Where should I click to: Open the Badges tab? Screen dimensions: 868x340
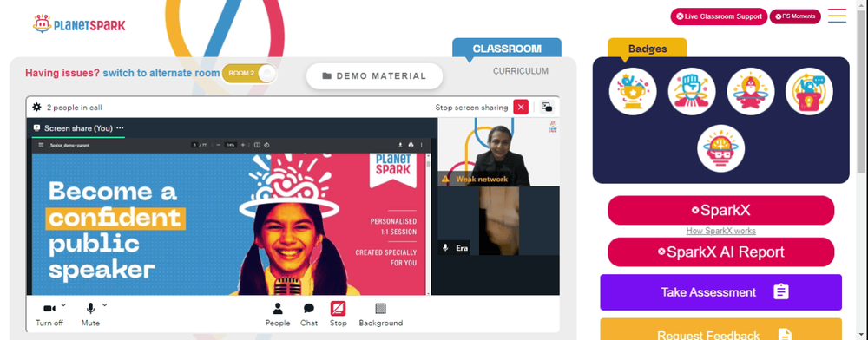(648, 49)
